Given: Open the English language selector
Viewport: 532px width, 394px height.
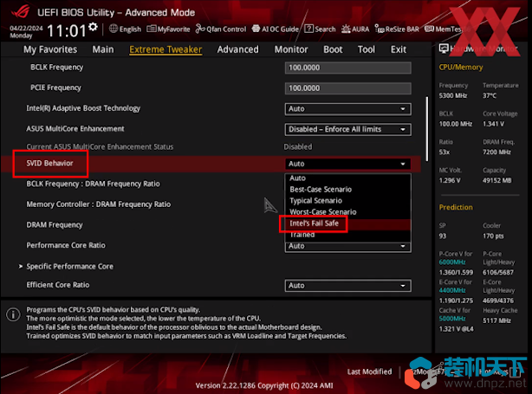Looking at the screenshot, I should 127,29.
